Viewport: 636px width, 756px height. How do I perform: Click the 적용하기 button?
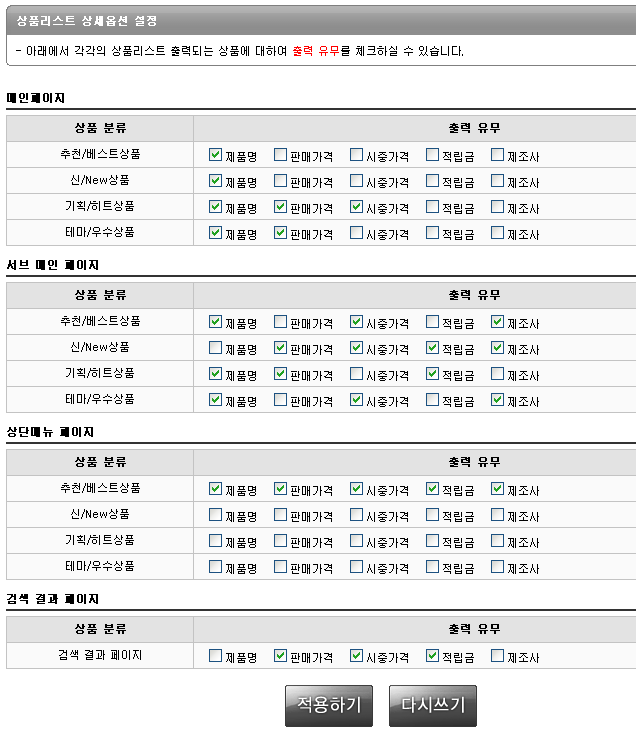[329, 705]
